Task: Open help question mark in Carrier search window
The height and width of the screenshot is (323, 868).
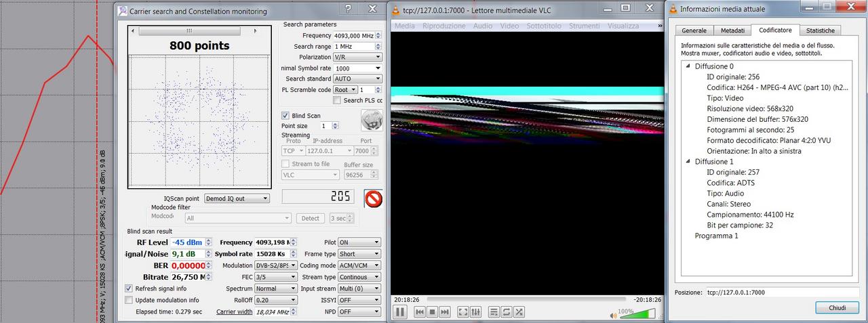Action: click(348, 9)
